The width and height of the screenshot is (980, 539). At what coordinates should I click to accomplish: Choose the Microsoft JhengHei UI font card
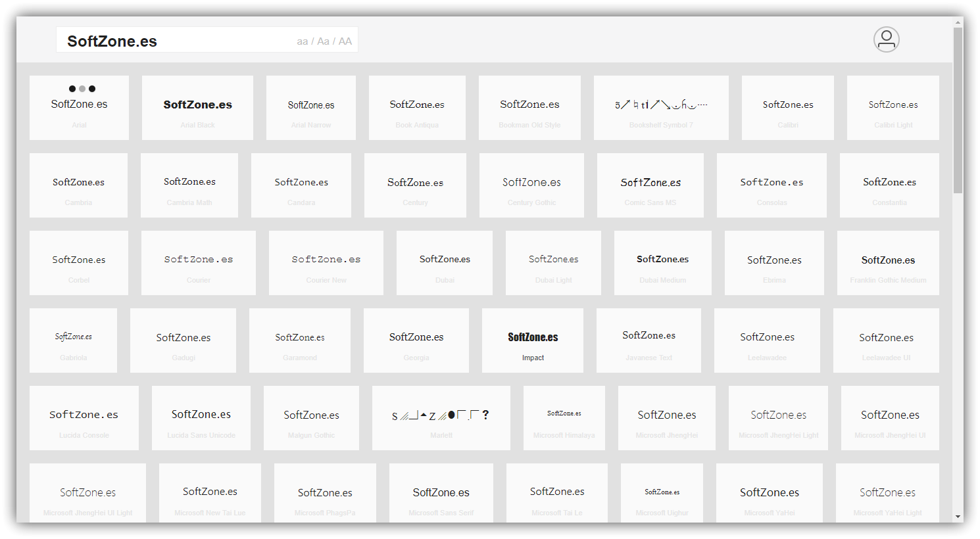click(890, 418)
